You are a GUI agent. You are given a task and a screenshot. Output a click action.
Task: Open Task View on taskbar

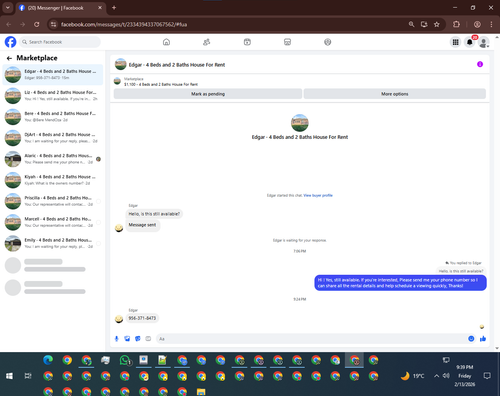tap(28, 376)
